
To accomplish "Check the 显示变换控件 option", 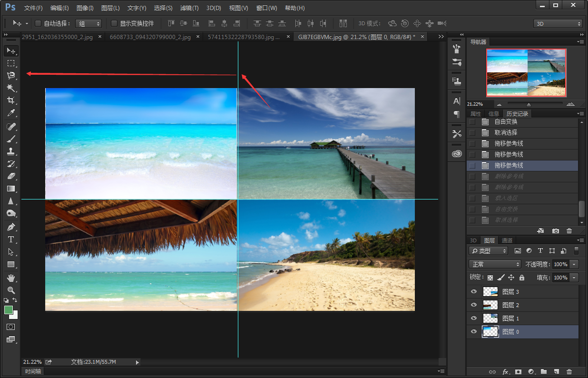I will (114, 23).
